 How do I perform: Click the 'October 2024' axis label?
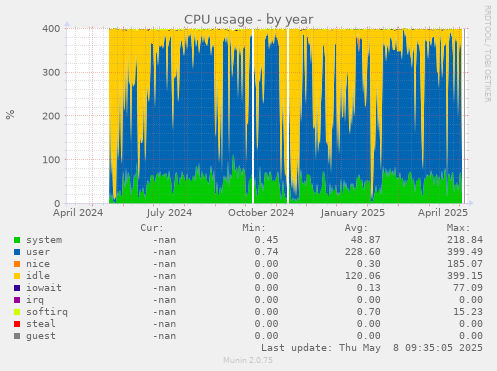(x=261, y=213)
